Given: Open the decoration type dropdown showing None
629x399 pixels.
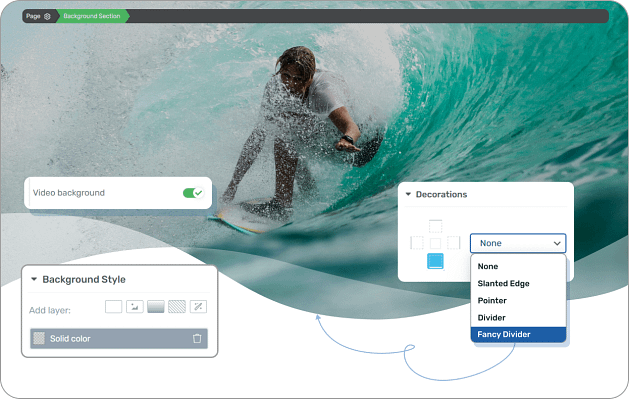Looking at the screenshot, I should tap(518, 243).
